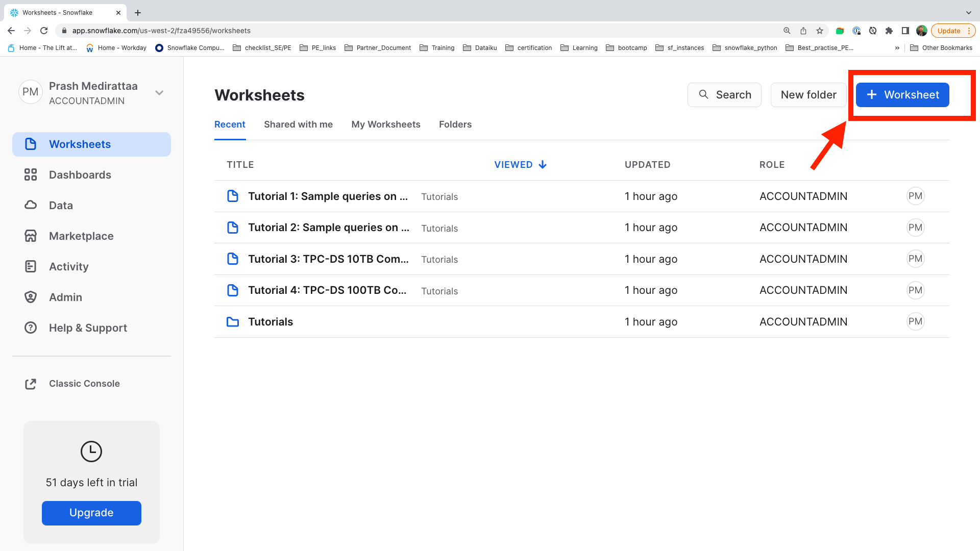Create a new Worksheet
Image resolution: width=980 pixels, height=551 pixels.
pos(902,95)
